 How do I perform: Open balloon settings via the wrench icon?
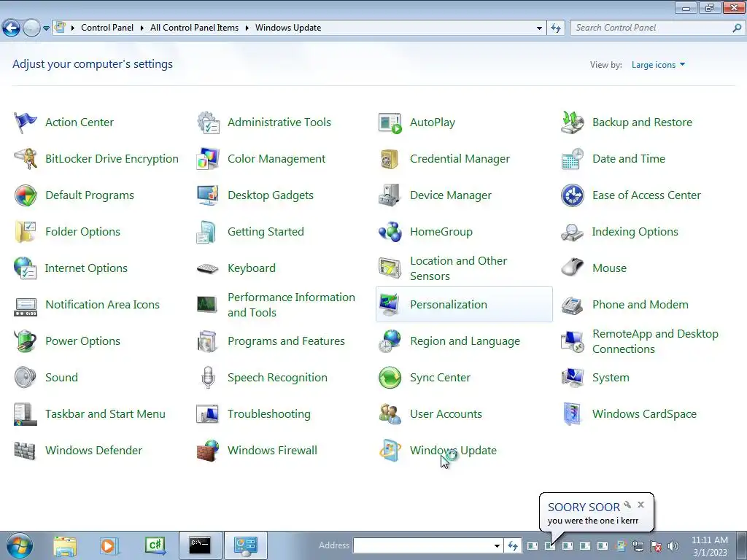[627, 505]
